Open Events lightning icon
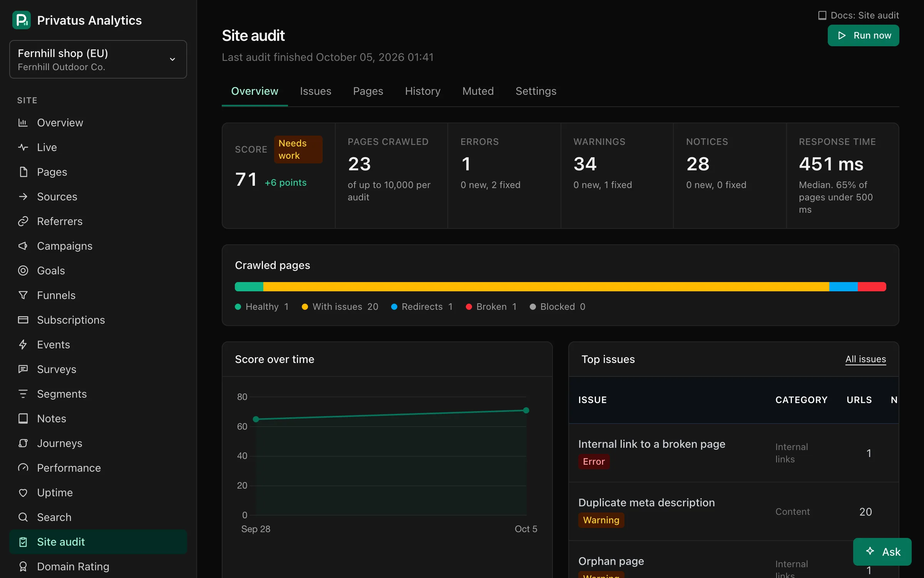The width and height of the screenshot is (924, 578). tap(23, 344)
